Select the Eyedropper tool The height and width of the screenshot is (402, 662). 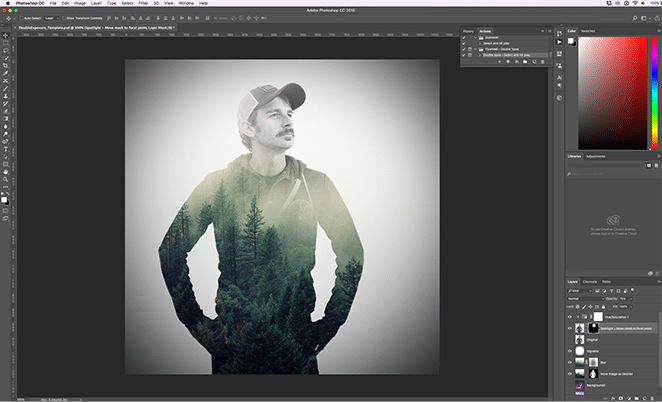coord(6,73)
